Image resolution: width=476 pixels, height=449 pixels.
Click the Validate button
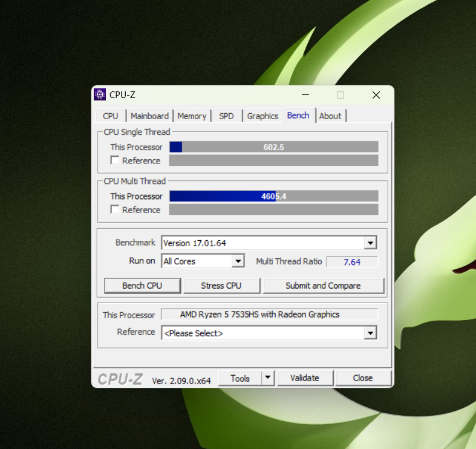pos(305,378)
